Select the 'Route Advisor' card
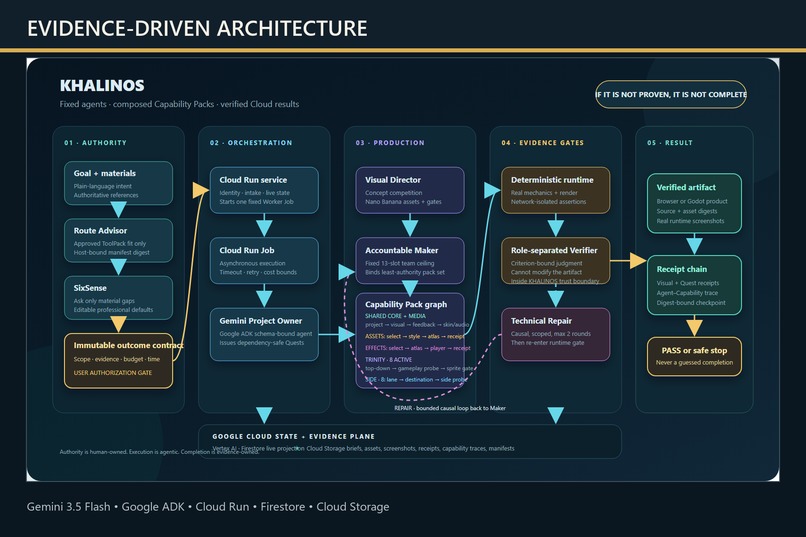This screenshot has width=806, height=537. (118, 240)
